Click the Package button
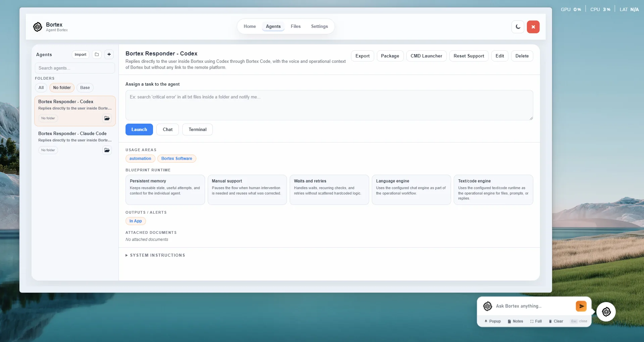The image size is (644, 342). point(390,56)
